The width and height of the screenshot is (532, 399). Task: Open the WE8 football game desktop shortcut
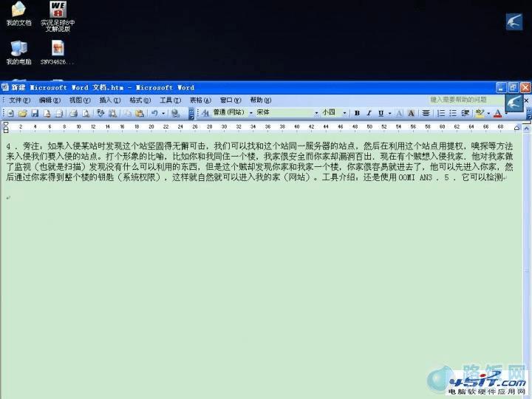click(x=58, y=16)
